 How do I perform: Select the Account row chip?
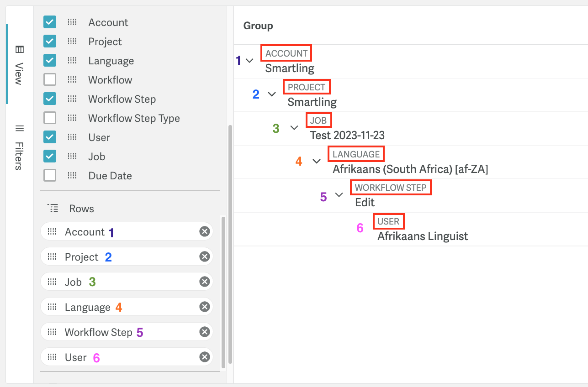pos(127,232)
